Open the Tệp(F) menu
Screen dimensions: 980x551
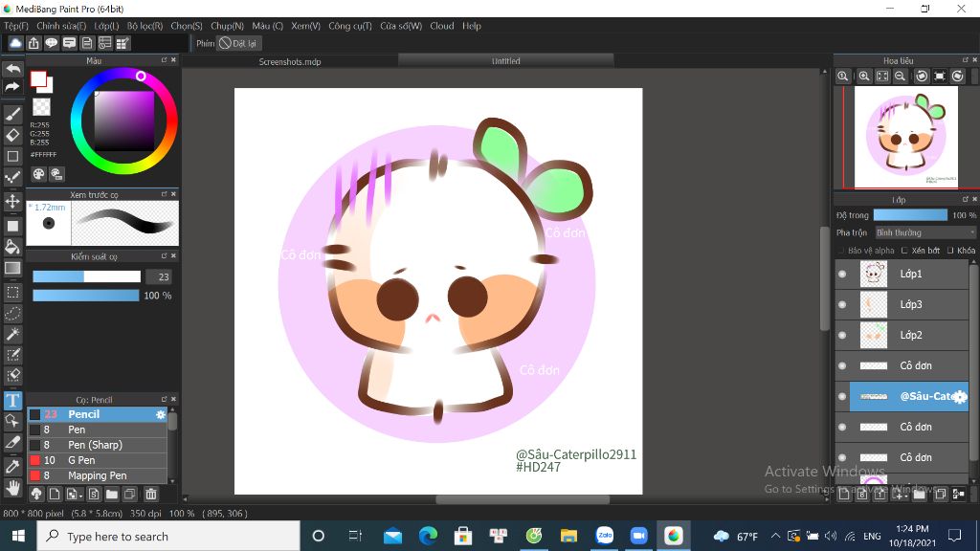[x=16, y=26]
